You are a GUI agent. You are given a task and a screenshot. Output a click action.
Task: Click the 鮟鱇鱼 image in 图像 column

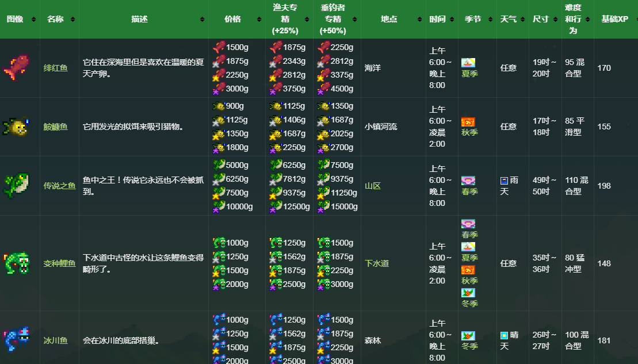point(16,127)
